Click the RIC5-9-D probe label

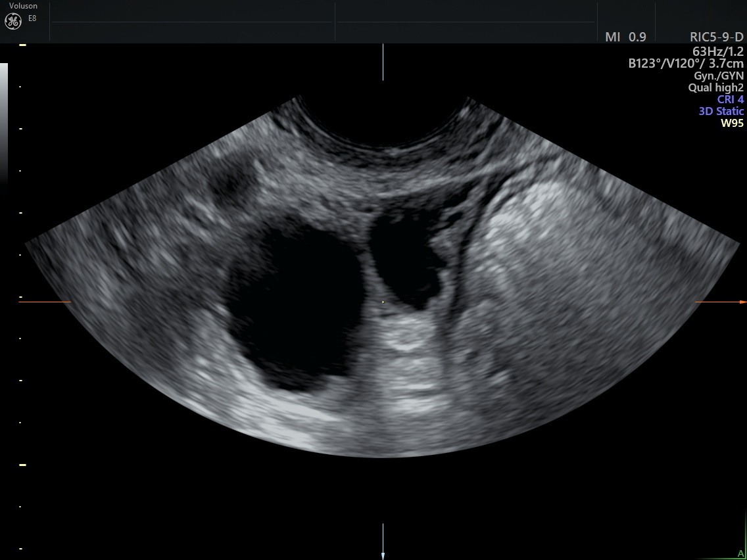coord(716,37)
